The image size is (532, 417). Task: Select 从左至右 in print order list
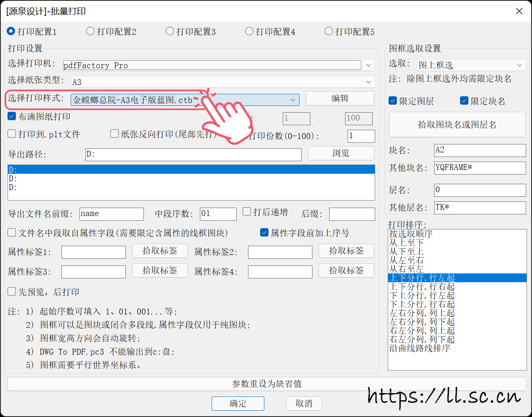(407, 260)
